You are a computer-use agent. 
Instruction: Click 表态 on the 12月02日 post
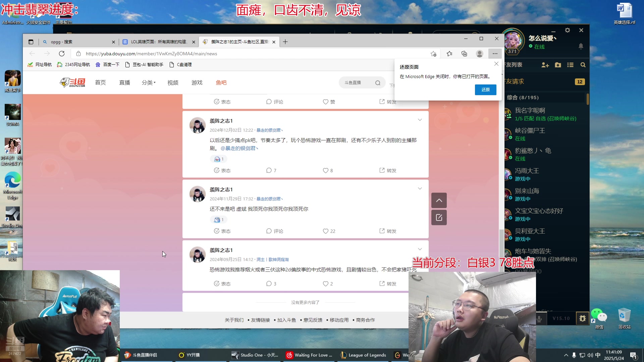(222, 170)
